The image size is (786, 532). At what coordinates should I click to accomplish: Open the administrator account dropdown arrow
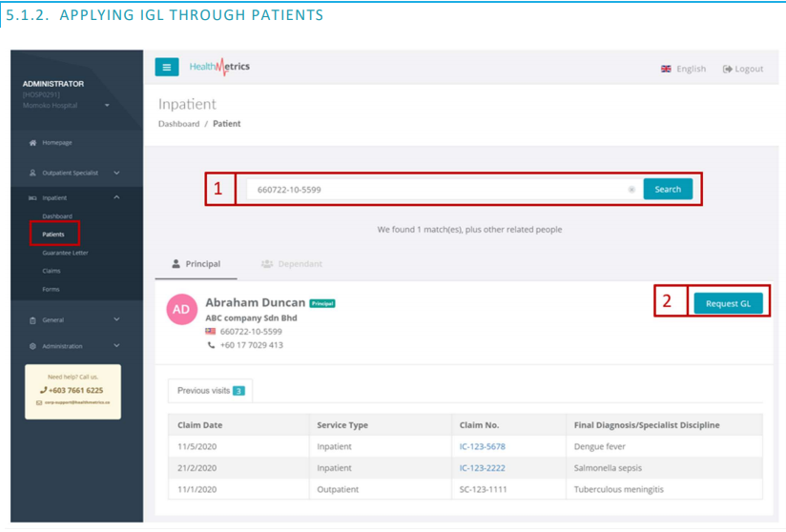pyautogui.click(x=107, y=106)
